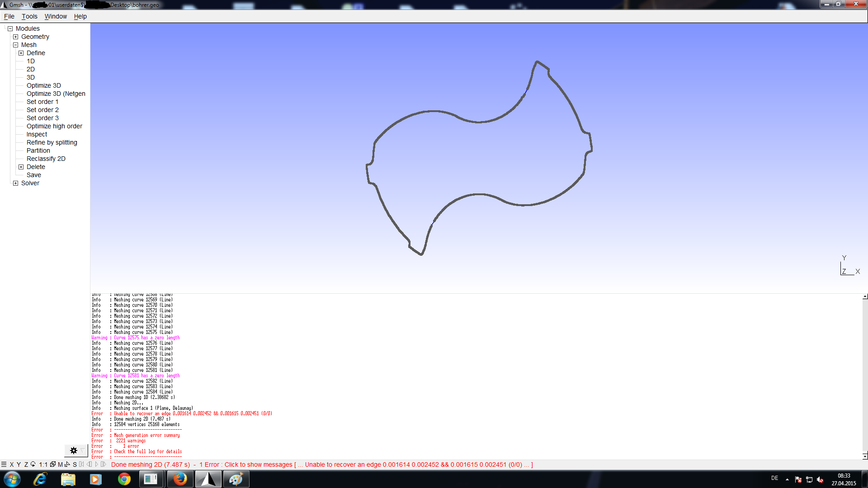Click the wireframe cube projection icon
Screen dimensions: 868x488
click(53, 465)
